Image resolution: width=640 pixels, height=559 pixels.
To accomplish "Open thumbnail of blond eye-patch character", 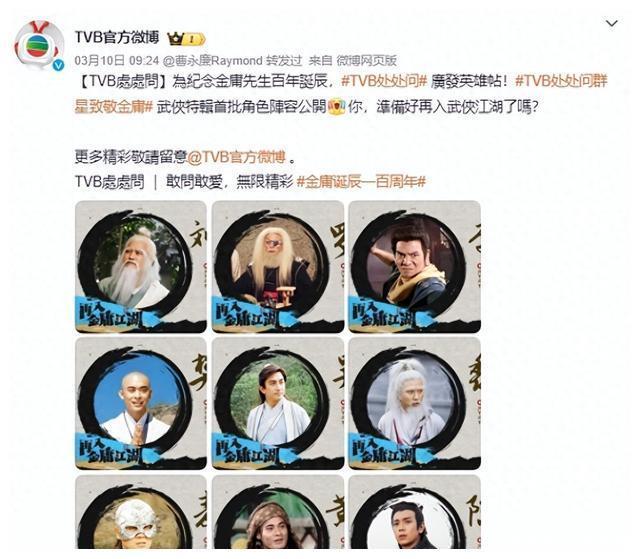I will click(278, 266).
